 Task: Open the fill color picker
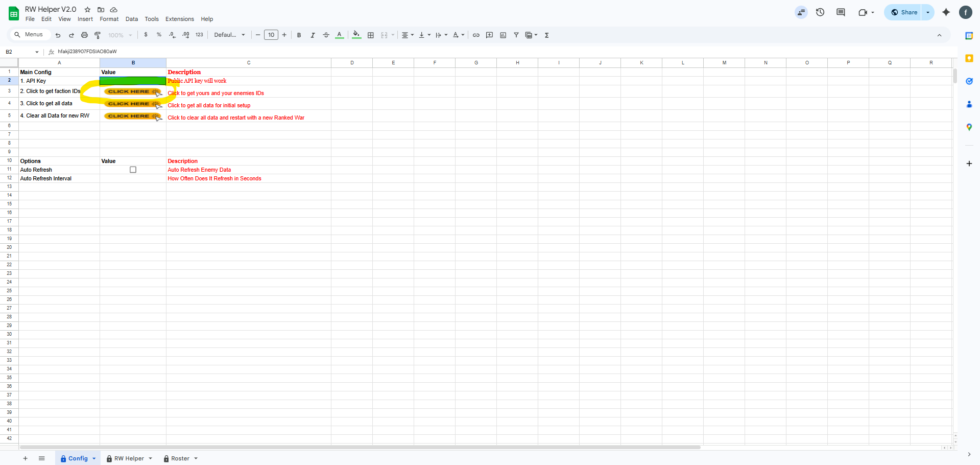356,35
